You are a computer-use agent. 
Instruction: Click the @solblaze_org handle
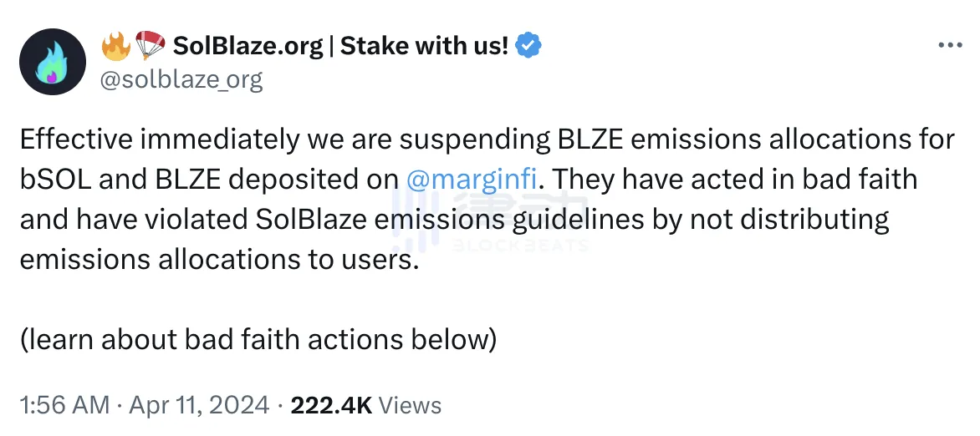[x=181, y=79]
